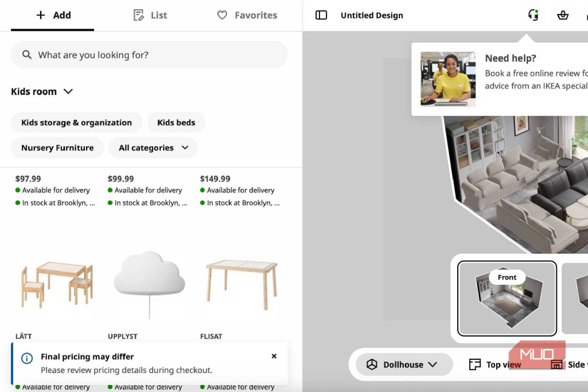Image resolution: width=588 pixels, height=392 pixels.
Task: Open the Dollhouse view dropdown
Action: [404, 364]
